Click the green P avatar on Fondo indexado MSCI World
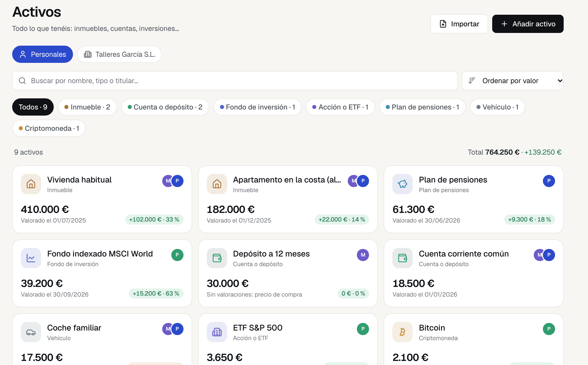The width and height of the screenshot is (588, 365). point(177,255)
